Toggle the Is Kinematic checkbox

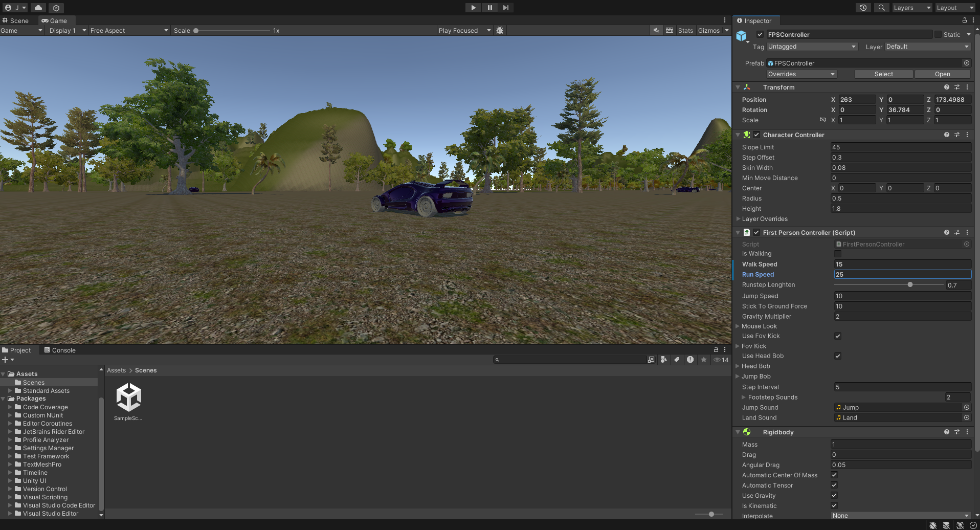point(834,506)
